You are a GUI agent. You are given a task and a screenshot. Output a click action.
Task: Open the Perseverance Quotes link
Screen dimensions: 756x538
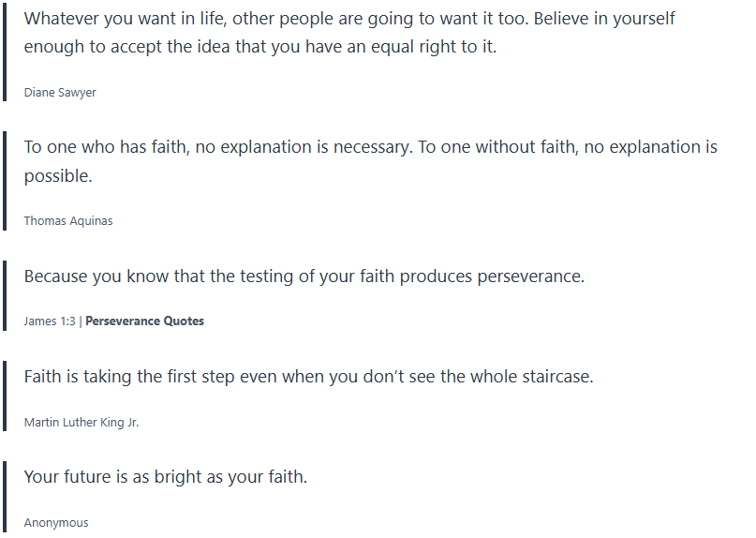click(x=144, y=321)
